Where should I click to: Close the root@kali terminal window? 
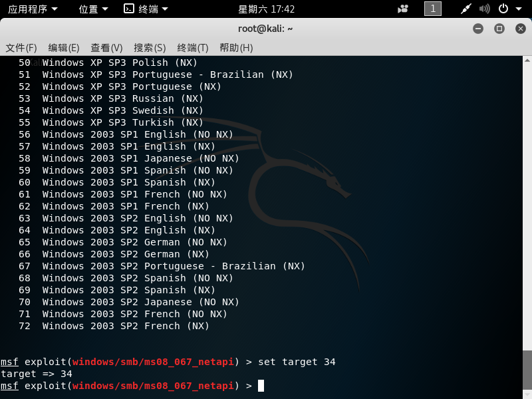pyautogui.click(x=520, y=29)
